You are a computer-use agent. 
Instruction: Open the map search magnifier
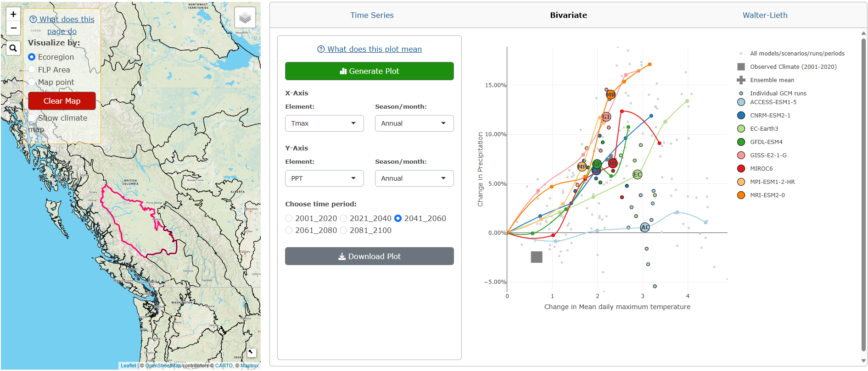[x=13, y=48]
